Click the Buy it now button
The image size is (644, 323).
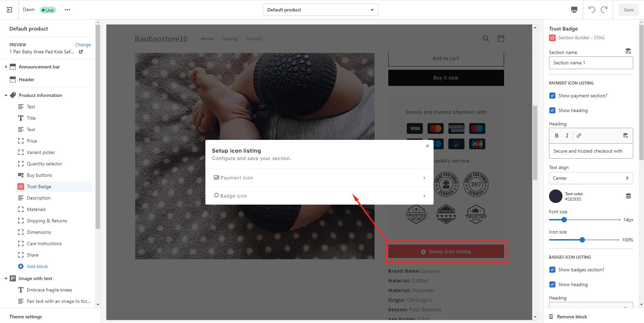pyautogui.click(x=446, y=78)
